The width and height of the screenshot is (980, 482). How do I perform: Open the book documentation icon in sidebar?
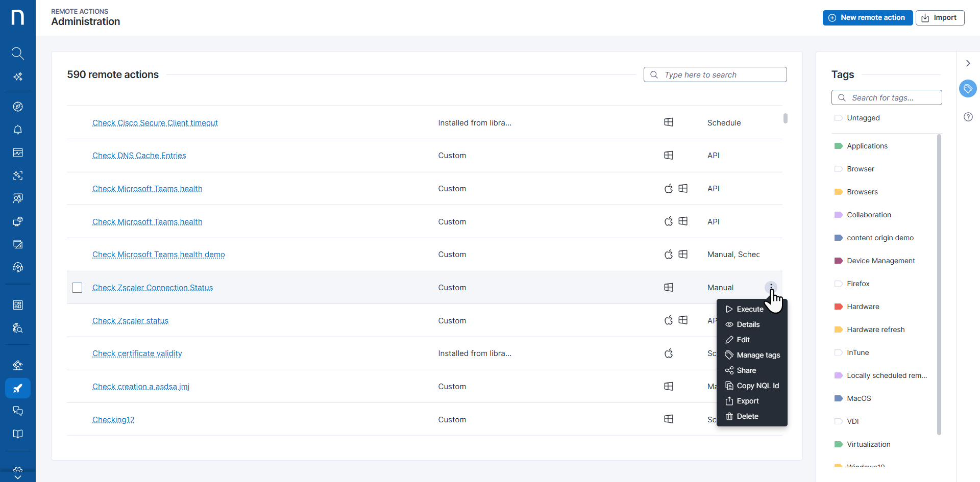tap(18, 434)
